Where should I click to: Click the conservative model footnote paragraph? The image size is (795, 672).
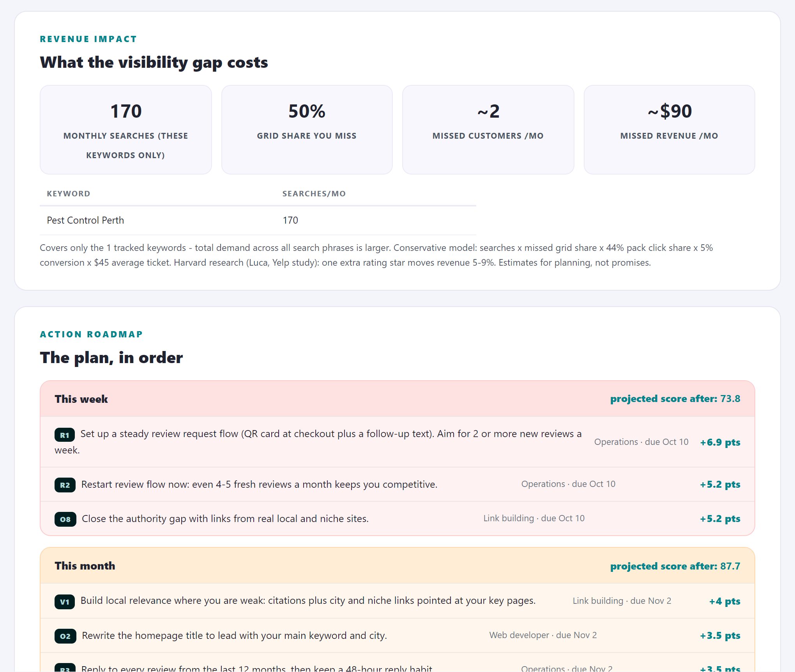pos(376,255)
